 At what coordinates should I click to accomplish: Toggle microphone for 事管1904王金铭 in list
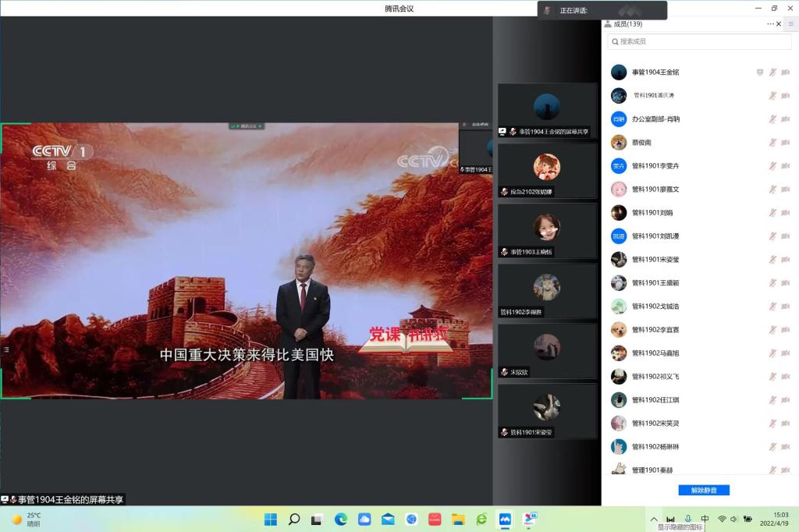(772, 73)
